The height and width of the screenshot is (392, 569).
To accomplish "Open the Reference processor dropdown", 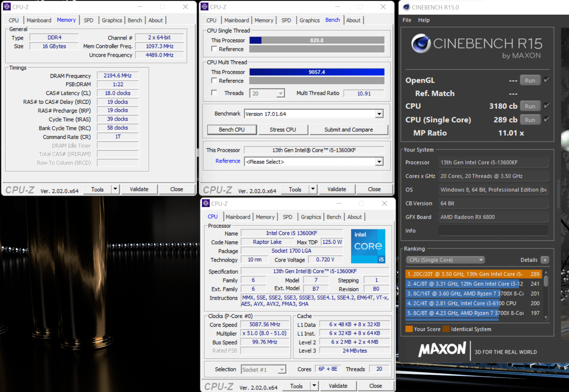I will tap(379, 162).
